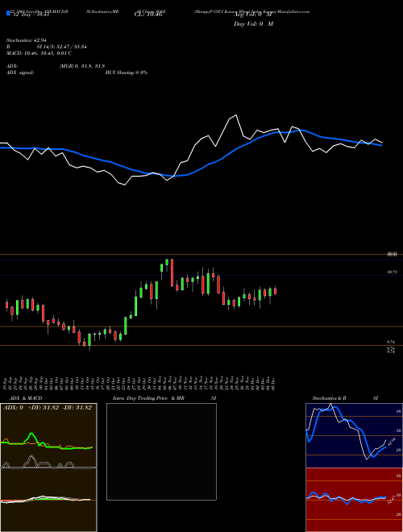This screenshot has width=403, height=532.
Task: Click the 'Intra Day Trading Price & MR' title
Action: click(x=148, y=398)
